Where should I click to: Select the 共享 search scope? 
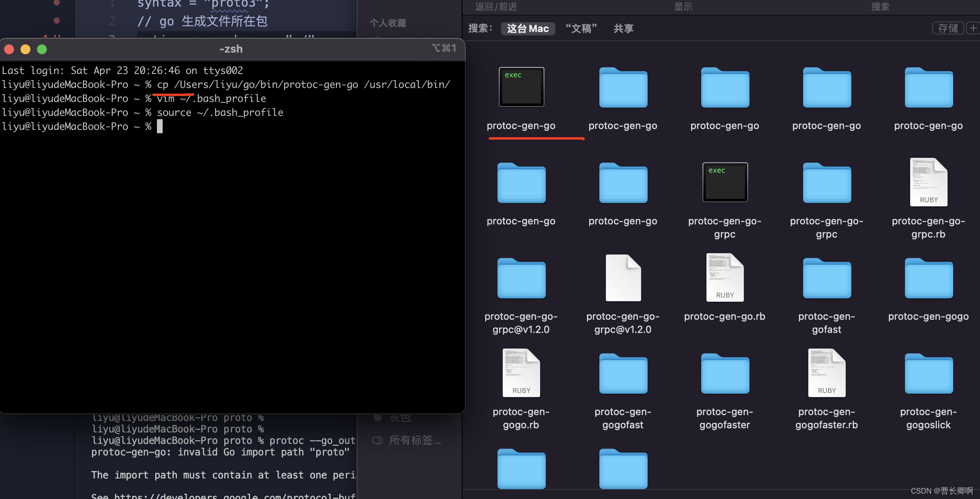(623, 28)
